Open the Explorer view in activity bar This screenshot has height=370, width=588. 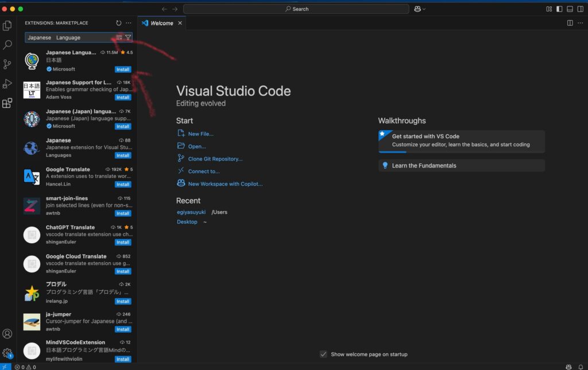click(x=7, y=25)
